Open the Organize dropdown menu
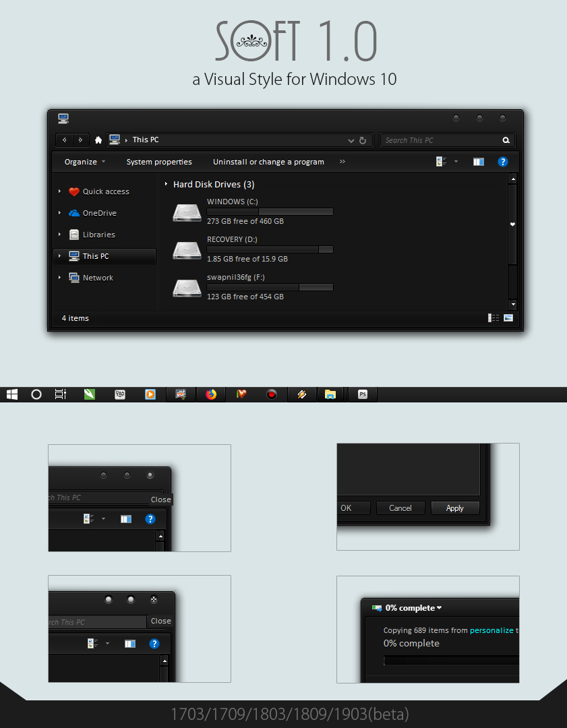This screenshot has width=567, height=728. [81, 161]
